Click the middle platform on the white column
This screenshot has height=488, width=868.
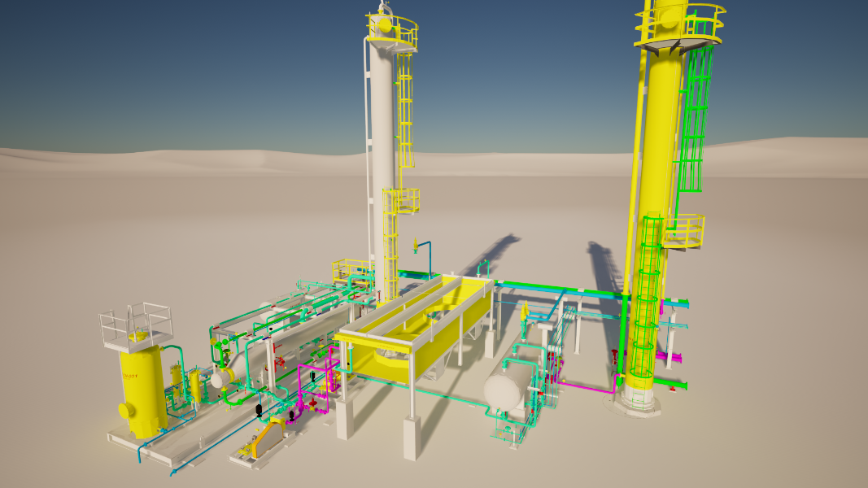[400, 201]
